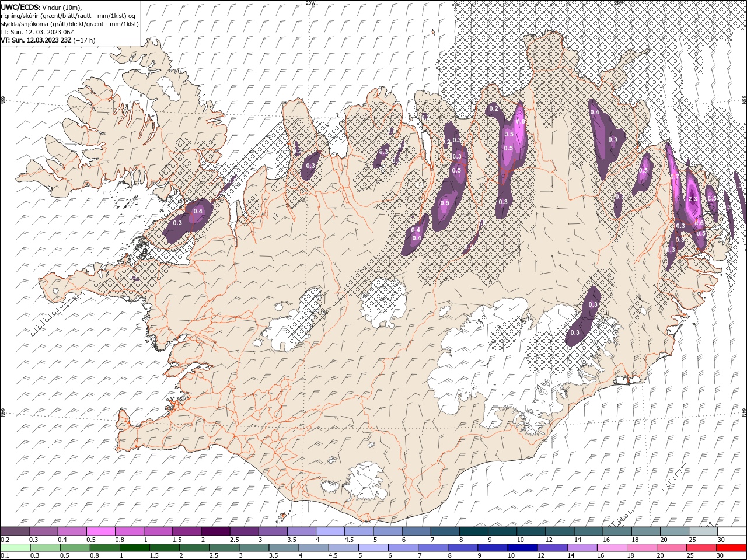The image size is (747, 560).
Task: Click the 30 label in the rain legend row
Action: coord(720,556)
